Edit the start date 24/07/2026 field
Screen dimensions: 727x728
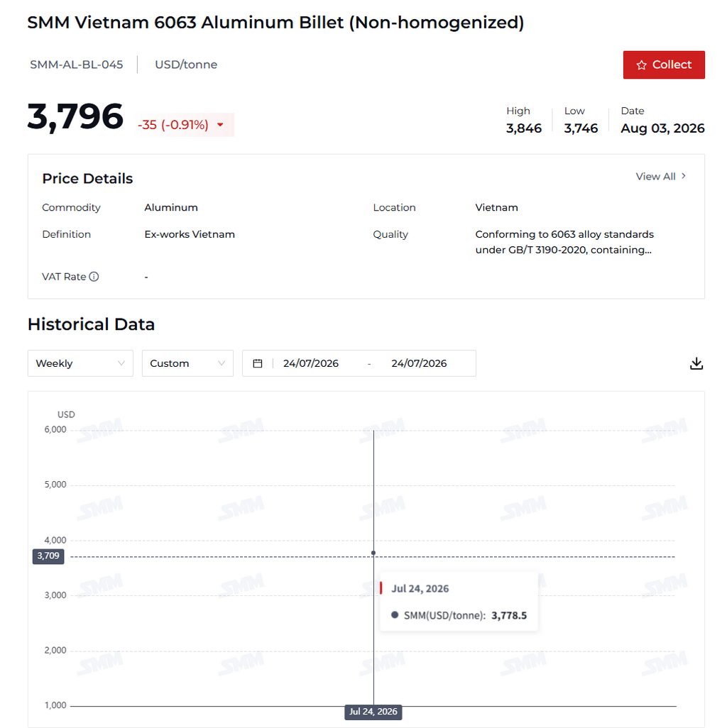coord(311,363)
